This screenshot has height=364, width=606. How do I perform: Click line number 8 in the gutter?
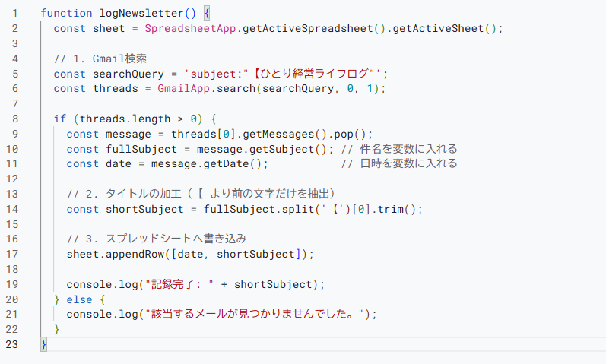point(14,119)
